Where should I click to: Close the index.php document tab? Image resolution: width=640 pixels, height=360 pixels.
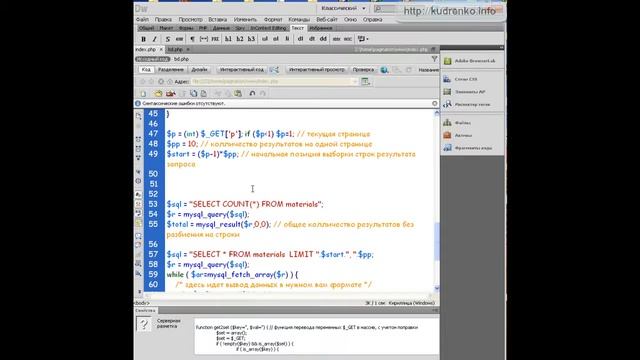[161, 49]
